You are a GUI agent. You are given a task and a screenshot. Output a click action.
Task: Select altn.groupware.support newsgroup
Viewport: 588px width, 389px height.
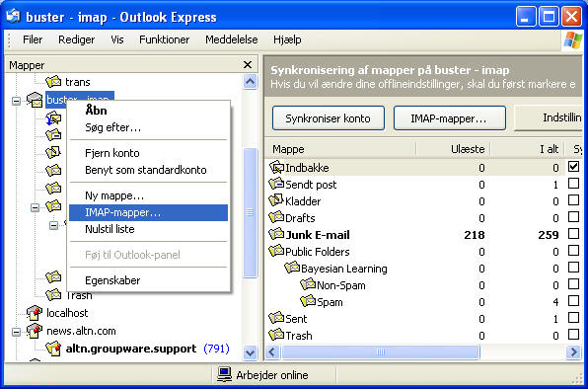131,349
